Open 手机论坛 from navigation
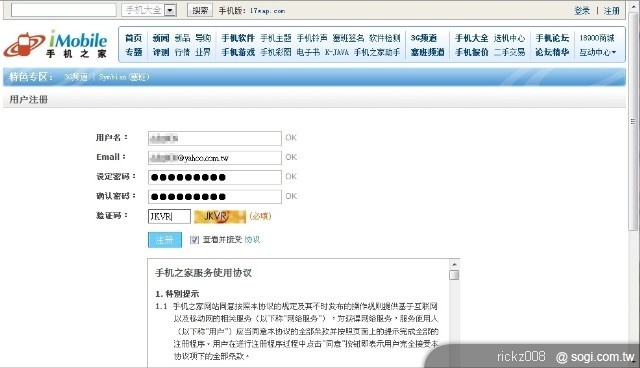The width and height of the screenshot is (640, 368). [x=552, y=38]
